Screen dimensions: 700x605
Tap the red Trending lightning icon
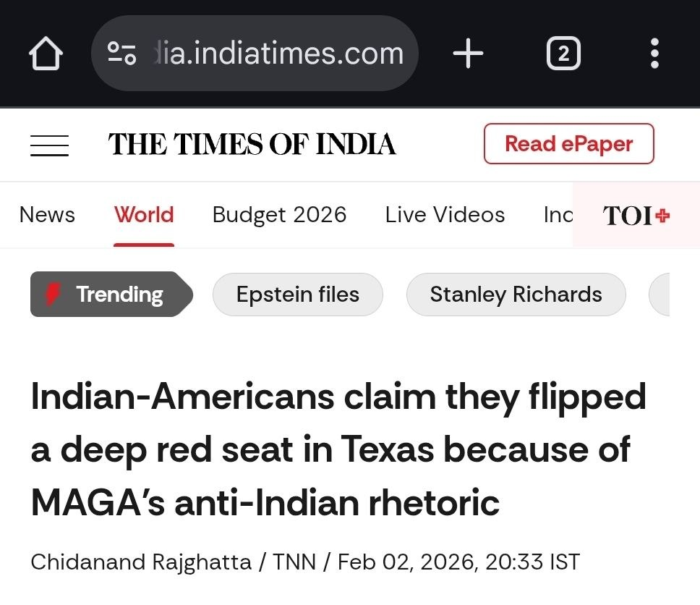[x=53, y=294]
